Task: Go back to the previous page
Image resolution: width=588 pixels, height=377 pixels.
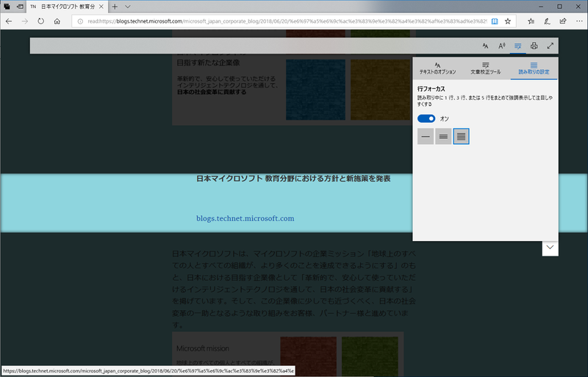Action: [x=9, y=21]
